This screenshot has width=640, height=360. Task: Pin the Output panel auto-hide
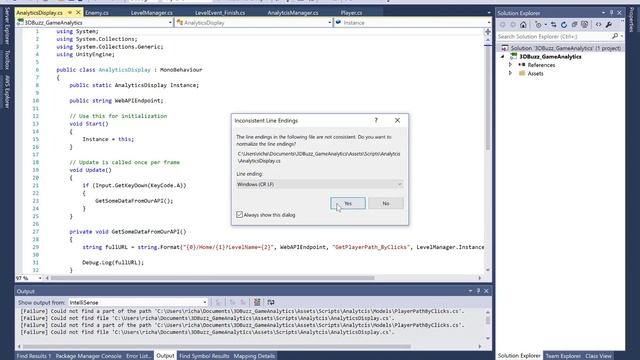[478, 291]
